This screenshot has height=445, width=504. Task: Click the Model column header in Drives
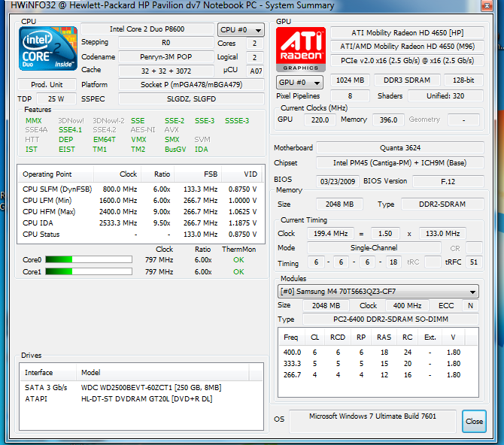pos(162,372)
